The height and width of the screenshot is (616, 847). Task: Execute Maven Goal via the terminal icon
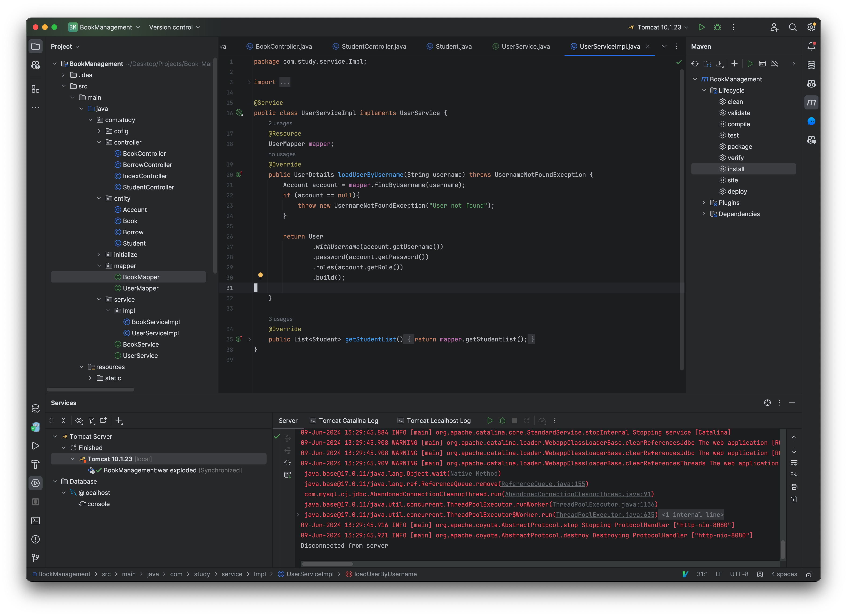point(762,64)
